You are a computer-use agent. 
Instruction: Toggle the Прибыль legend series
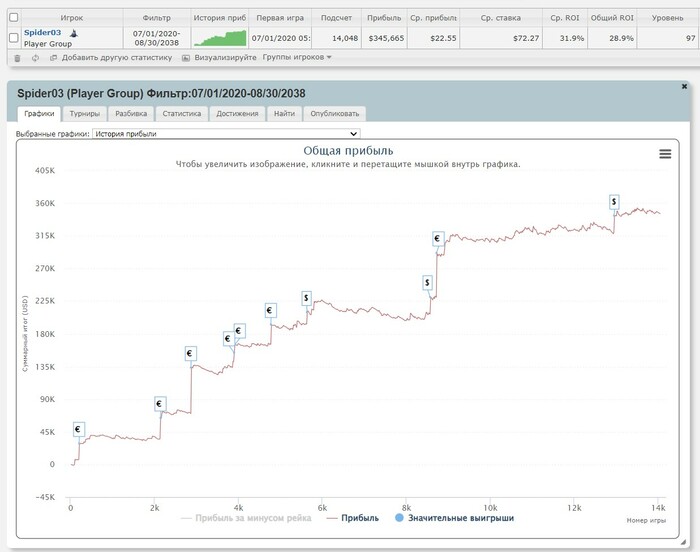click(353, 518)
